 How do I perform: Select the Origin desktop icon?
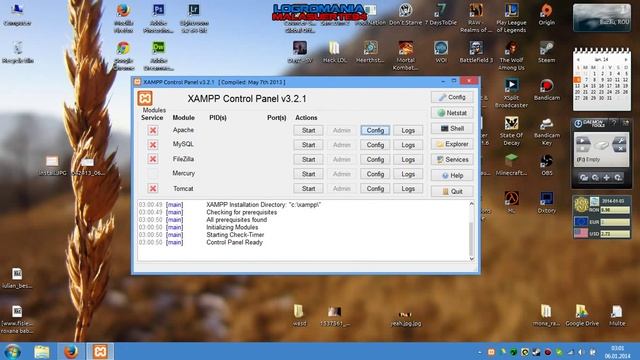(x=547, y=15)
